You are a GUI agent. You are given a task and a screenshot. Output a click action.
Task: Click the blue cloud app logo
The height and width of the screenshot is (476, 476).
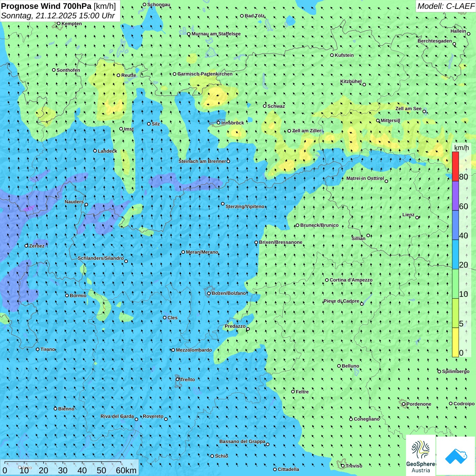[x=456, y=456]
